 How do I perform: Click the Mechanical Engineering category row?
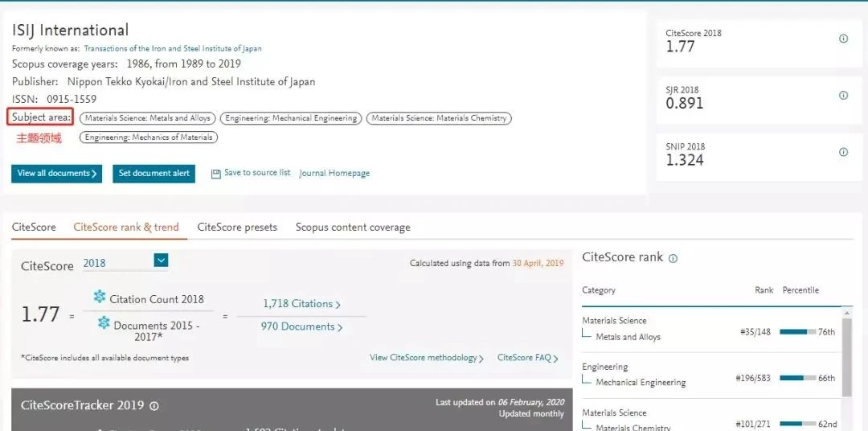[710, 376]
